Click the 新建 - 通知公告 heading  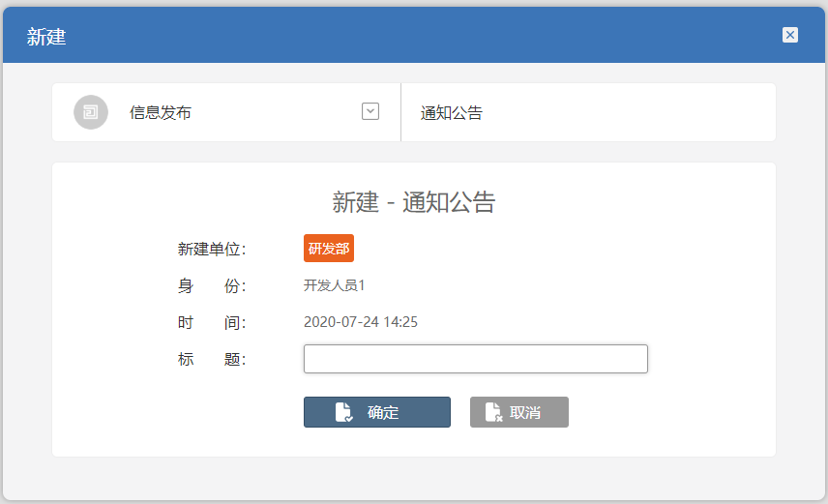[x=414, y=202]
